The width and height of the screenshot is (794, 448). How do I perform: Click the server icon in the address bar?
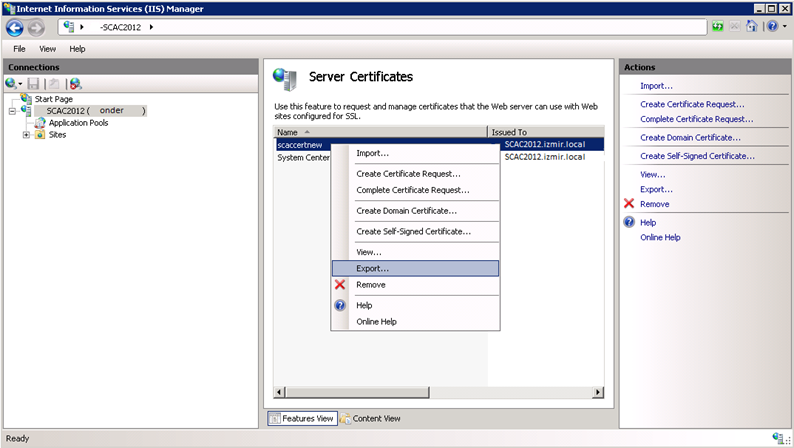[x=69, y=27]
